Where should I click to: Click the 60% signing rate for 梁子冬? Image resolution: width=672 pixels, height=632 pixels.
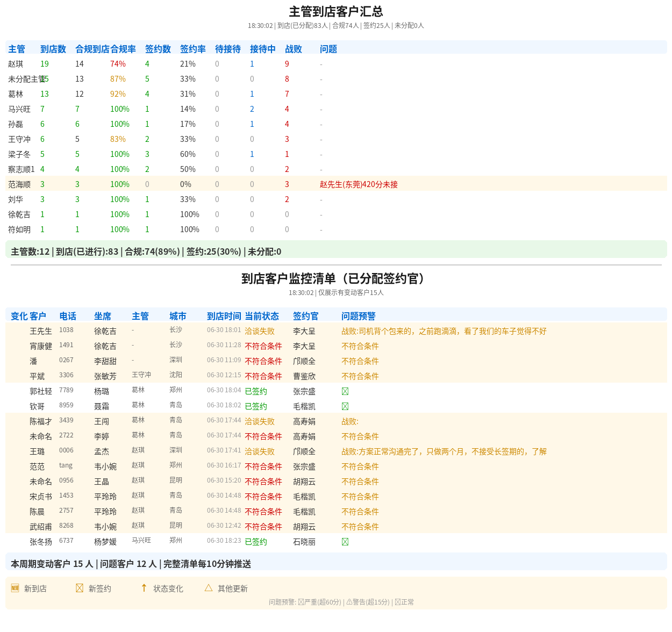[x=188, y=154]
